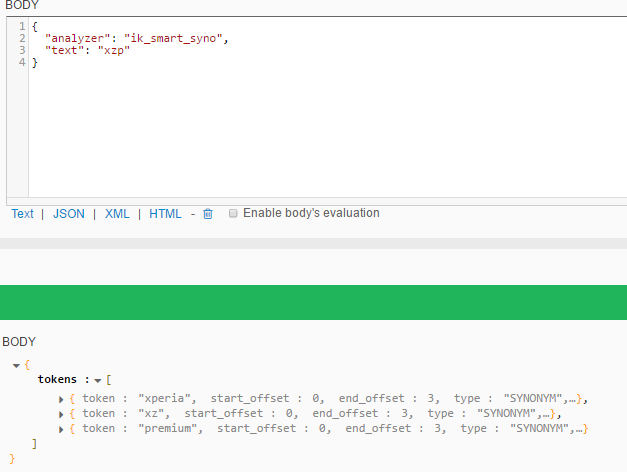Expand the "premium" token object
The height and width of the screenshot is (472, 627).
coord(61,430)
